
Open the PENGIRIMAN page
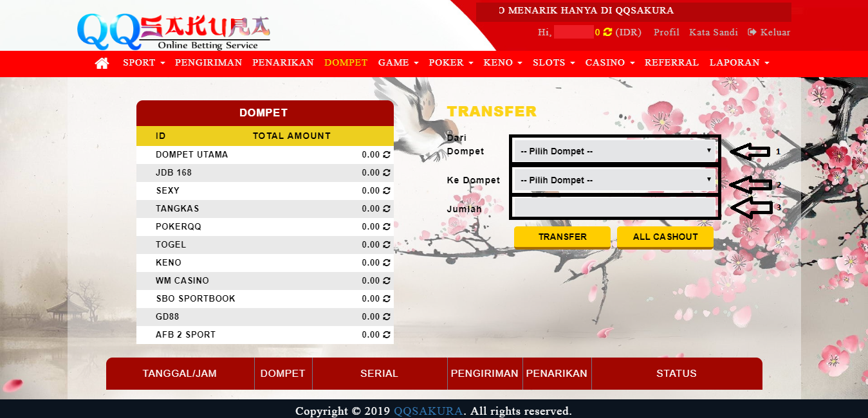point(208,63)
